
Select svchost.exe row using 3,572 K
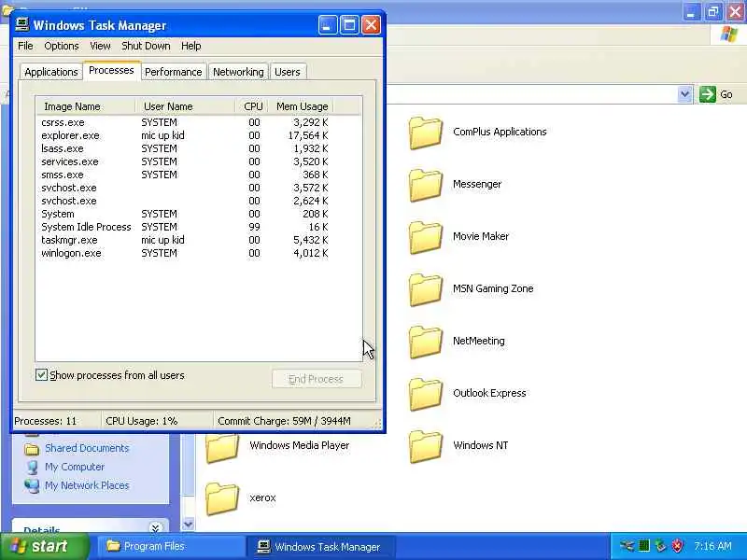[185, 189]
